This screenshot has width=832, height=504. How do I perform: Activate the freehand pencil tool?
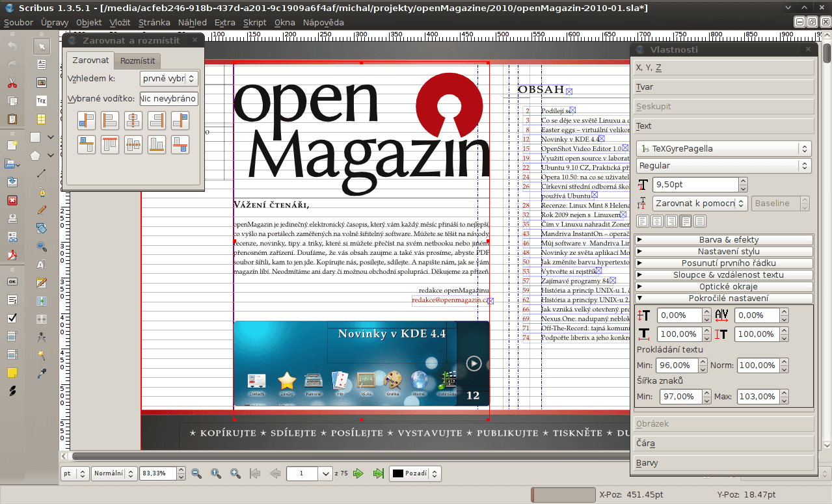(x=42, y=210)
